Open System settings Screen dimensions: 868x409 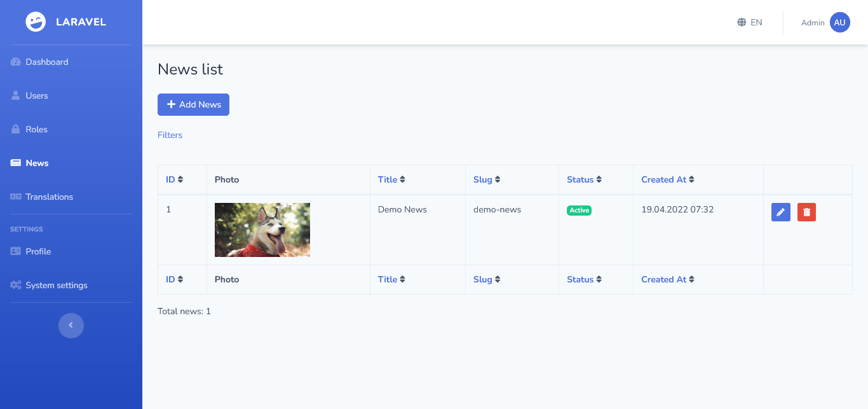point(57,285)
